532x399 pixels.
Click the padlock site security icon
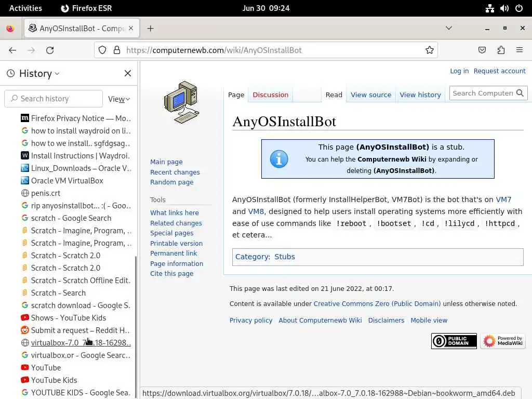(117, 50)
